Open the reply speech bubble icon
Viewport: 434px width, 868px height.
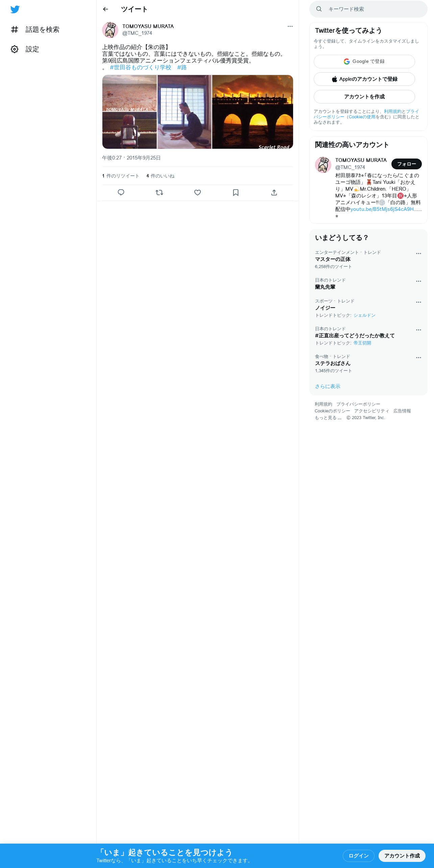click(x=121, y=192)
